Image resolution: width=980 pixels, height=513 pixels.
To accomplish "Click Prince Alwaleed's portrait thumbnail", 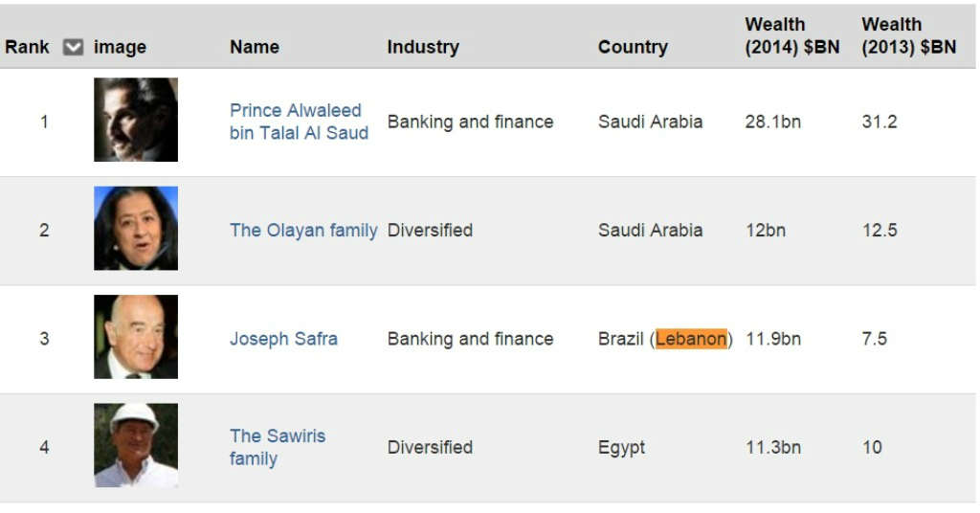I will click(136, 120).
